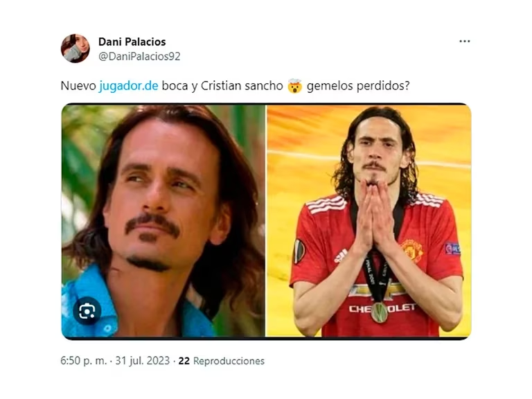Click the Manchester United crest on jersey
This screenshot has width=532, height=399.
[413, 250]
